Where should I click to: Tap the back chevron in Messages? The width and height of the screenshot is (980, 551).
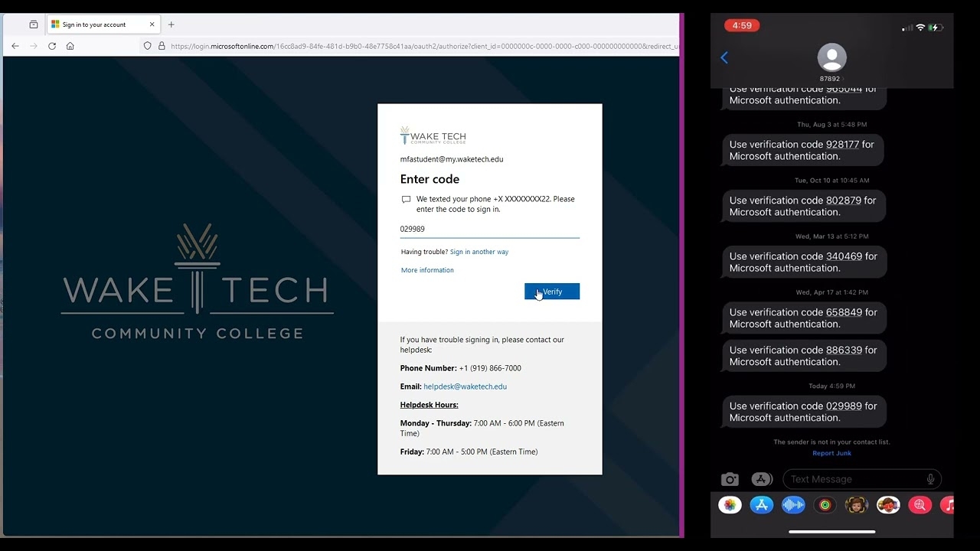click(x=724, y=57)
